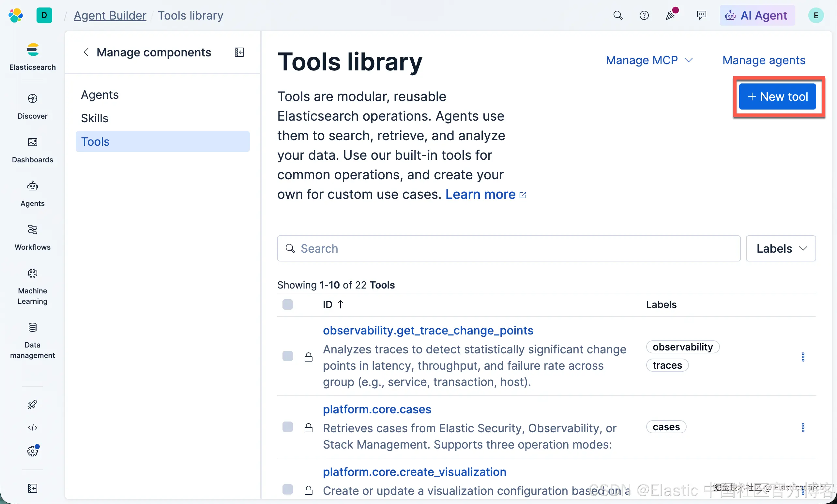
Task: Expand the Manage MCP dropdown
Action: tap(649, 60)
